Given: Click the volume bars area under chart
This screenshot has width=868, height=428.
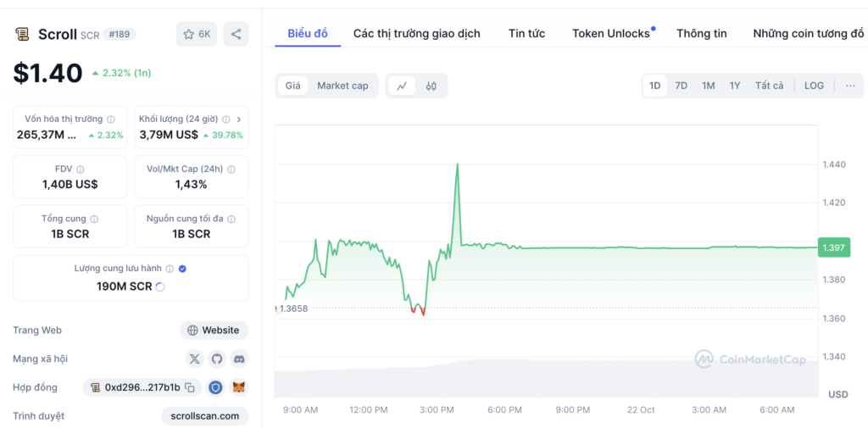Looking at the screenshot, I should (546, 380).
